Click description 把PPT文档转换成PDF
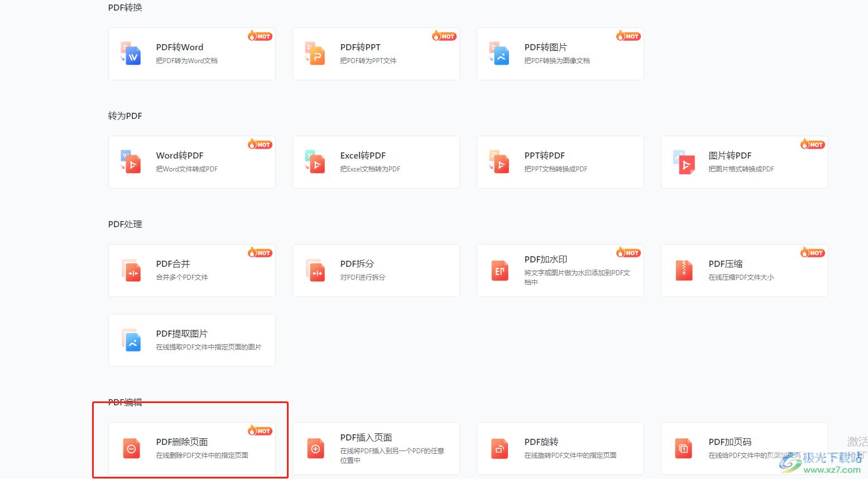Image resolution: width=868 pixels, height=479 pixels. (556, 169)
